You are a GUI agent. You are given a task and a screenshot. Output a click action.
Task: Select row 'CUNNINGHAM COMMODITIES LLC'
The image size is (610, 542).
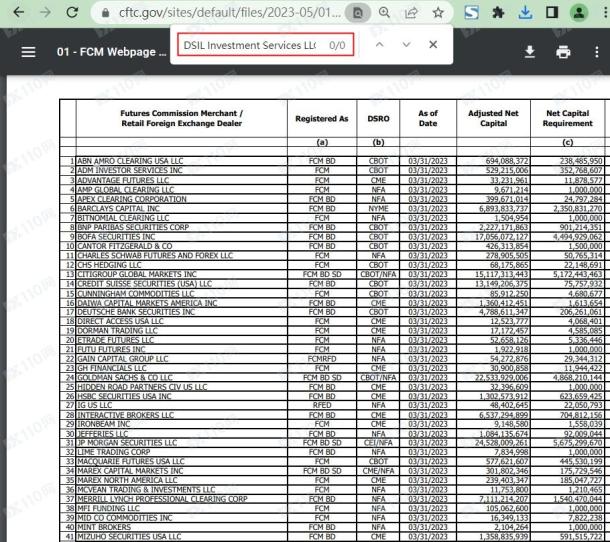(332, 293)
